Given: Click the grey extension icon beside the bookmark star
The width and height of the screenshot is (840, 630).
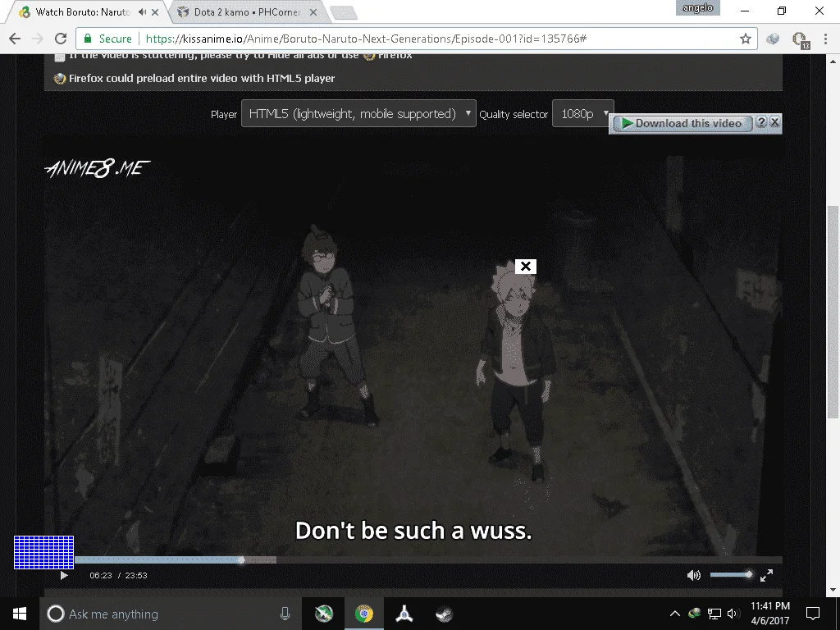Looking at the screenshot, I should click(773, 39).
